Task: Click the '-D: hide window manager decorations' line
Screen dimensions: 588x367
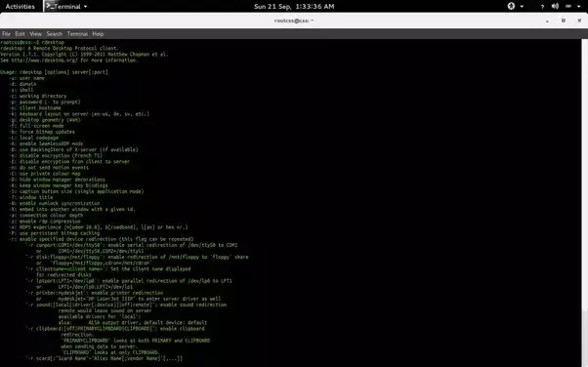Action: [58, 180]
